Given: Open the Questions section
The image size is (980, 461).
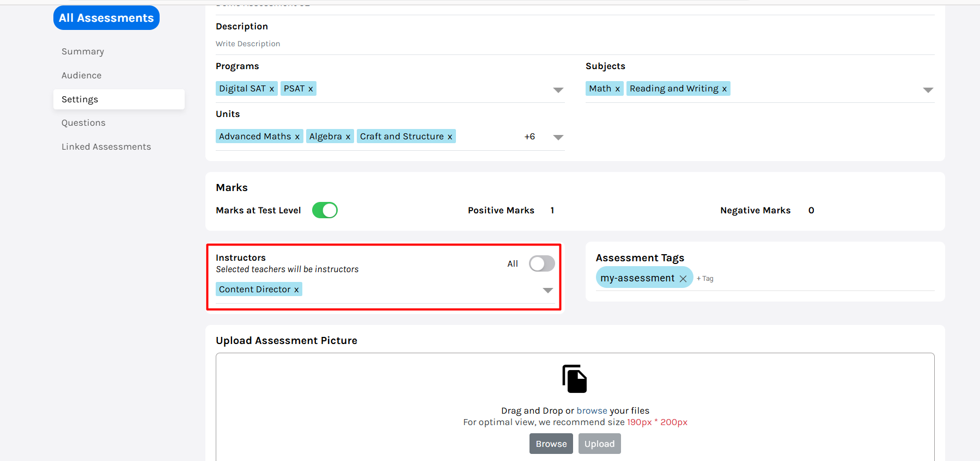Looking at the screenshot, I should [x=83, y=123].
